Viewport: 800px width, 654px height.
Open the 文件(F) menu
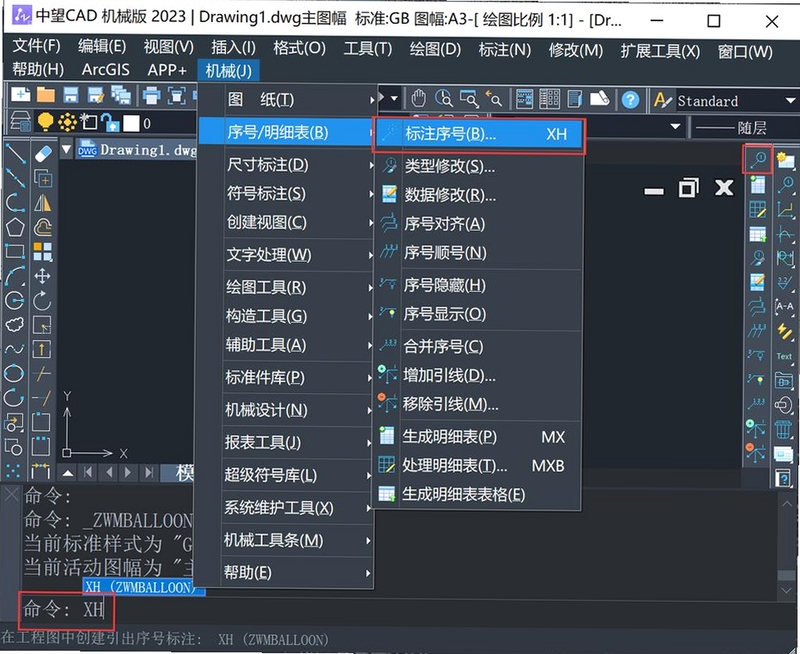pos(36,46)
